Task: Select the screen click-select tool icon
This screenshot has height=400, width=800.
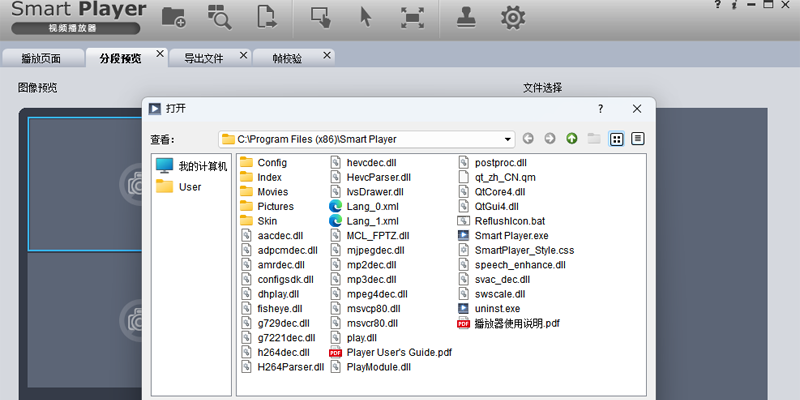Action: pyautogui.click(x=321, y=17)
